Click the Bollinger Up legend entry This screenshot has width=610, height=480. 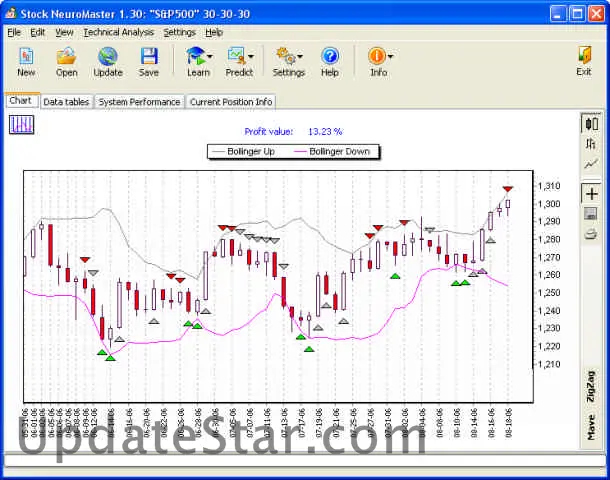tap(244, 151)
